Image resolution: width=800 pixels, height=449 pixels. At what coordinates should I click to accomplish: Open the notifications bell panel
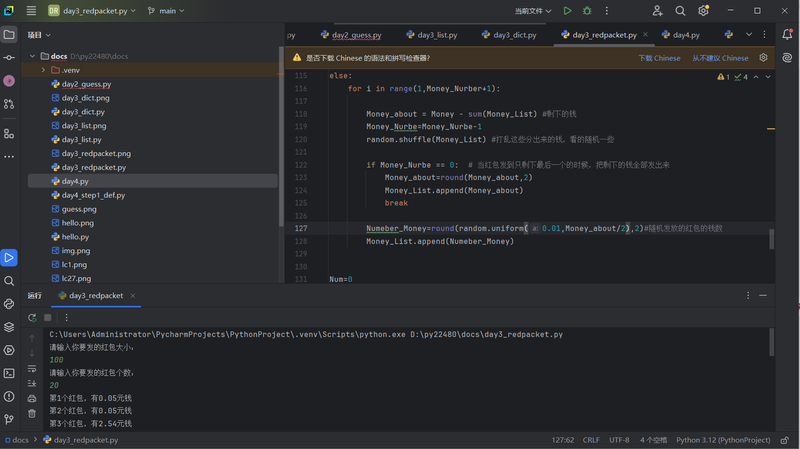(788, 35)
